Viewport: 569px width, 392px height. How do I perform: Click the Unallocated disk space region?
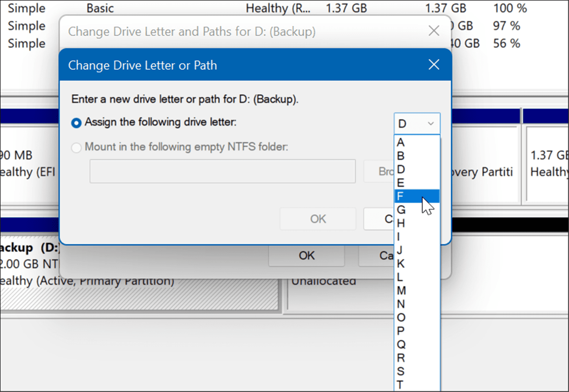coord(324,281)
